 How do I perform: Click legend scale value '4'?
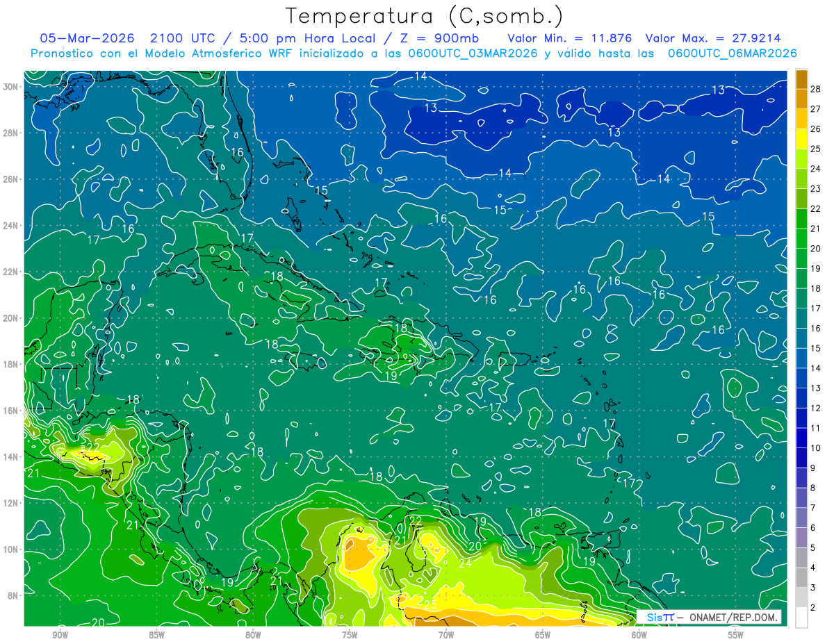(813, 568)
